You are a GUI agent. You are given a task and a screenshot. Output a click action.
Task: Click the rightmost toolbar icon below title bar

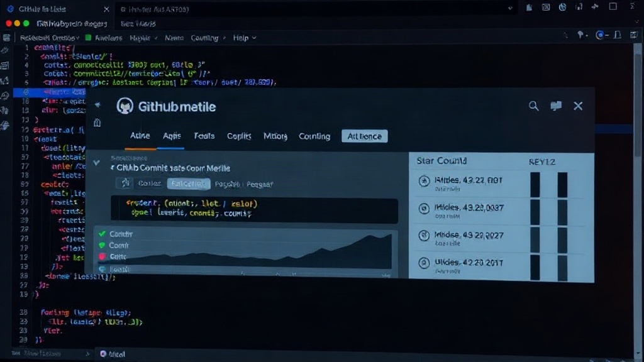(x=634, y=35)
